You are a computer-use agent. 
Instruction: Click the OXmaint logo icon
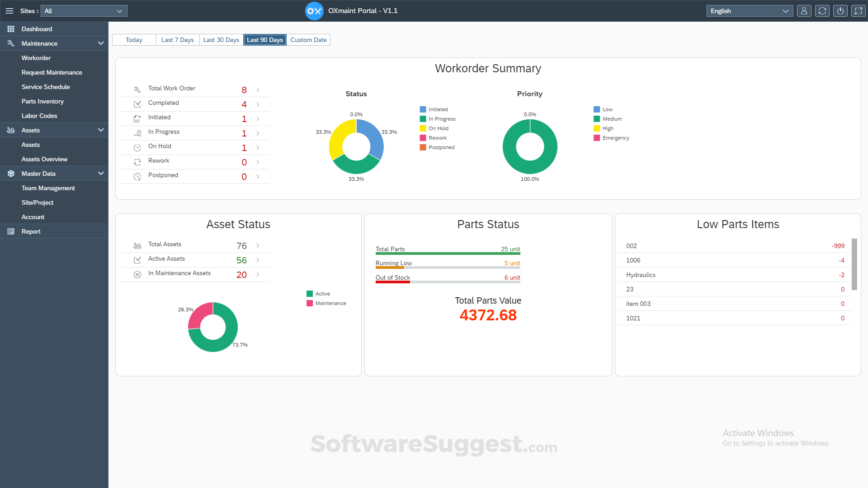(x=314, y=11)
